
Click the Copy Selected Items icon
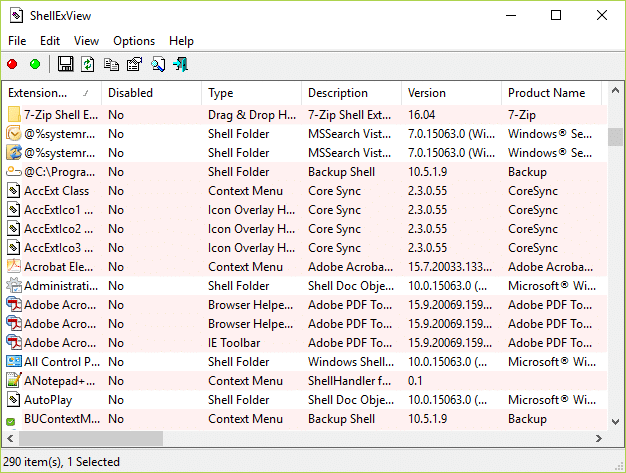pyautogui.click(x=111, y=65)
